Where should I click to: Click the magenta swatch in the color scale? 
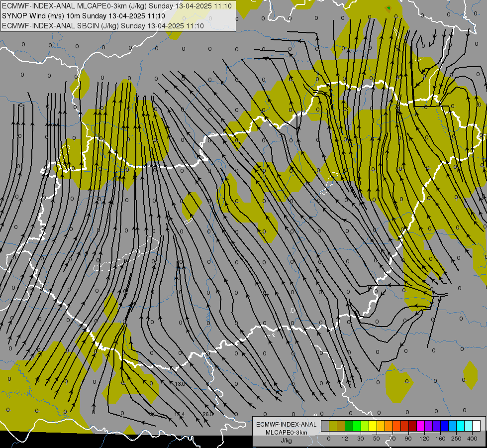(420, 426)
